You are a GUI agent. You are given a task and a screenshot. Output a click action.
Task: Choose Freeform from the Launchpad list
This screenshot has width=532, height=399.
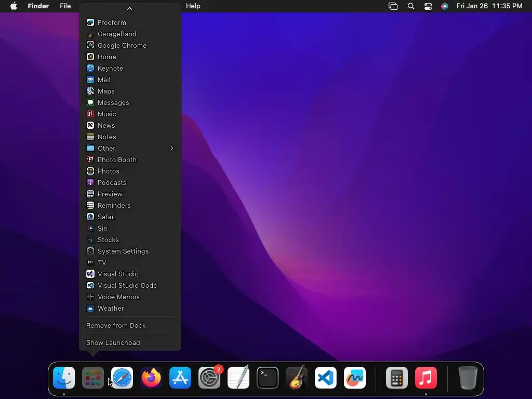(x=130, y=22)
